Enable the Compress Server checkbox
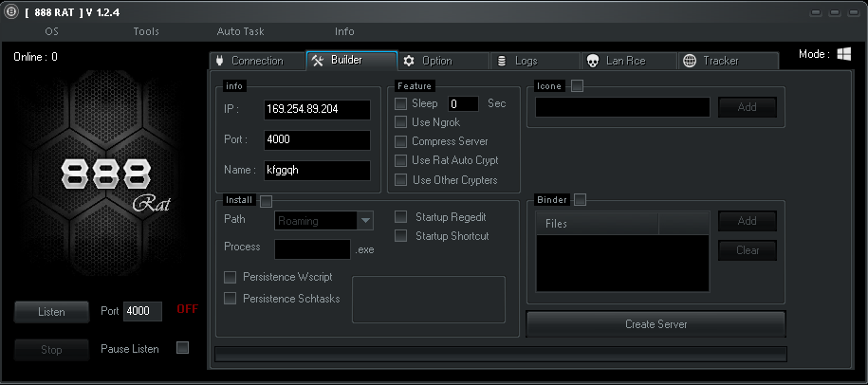This screenshot has height=385, width=868. [x=401, y=141]
